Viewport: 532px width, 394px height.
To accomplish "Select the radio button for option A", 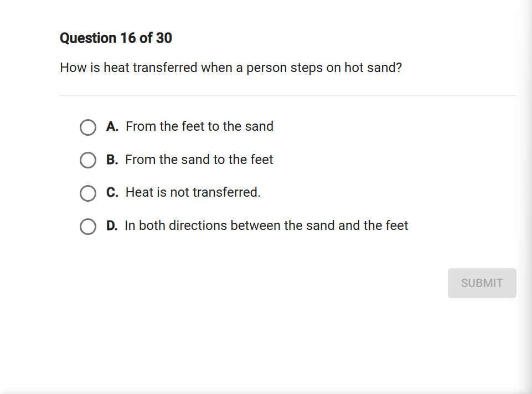I will point(88,127).
